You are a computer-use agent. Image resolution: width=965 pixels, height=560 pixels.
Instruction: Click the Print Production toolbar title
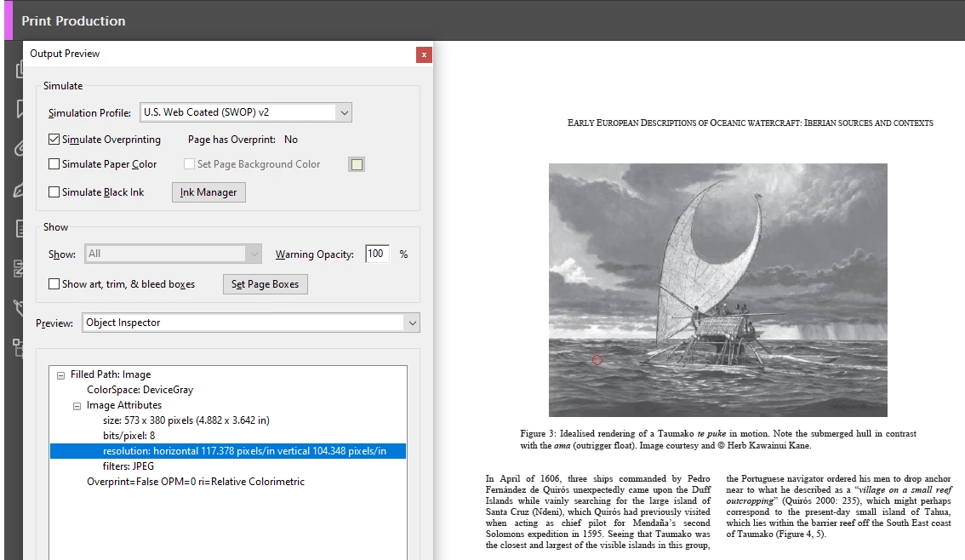coord(73,21)
